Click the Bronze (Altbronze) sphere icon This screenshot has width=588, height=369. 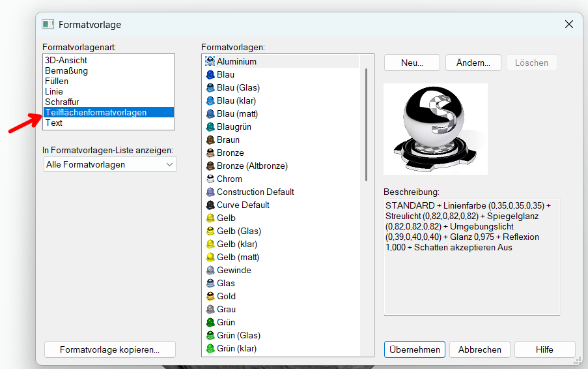(x=210, y=166)
